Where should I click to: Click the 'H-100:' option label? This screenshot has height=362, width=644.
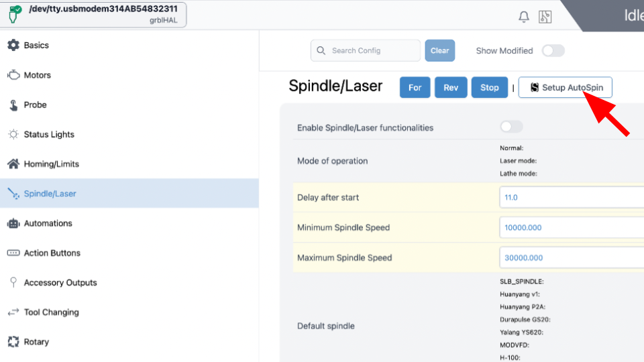(x=510, y=358)
